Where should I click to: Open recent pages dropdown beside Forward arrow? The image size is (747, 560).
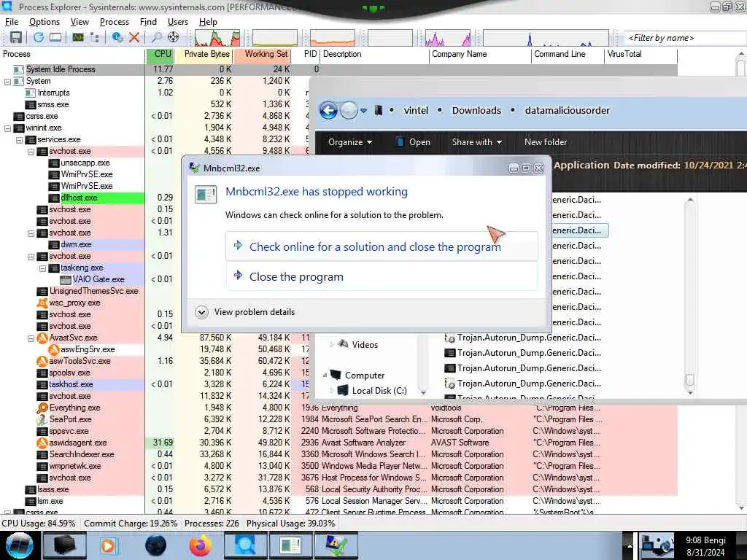(363, 111)
